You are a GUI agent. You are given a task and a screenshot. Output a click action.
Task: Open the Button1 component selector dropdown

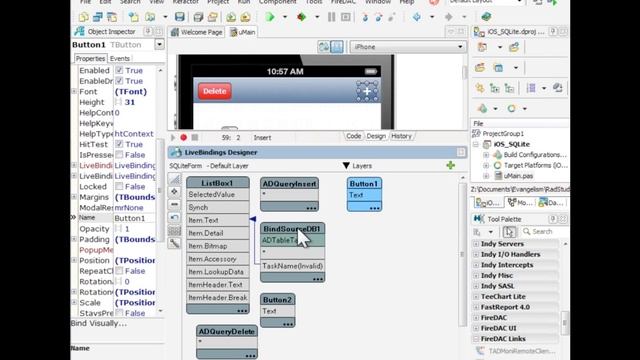pos(160,44)
